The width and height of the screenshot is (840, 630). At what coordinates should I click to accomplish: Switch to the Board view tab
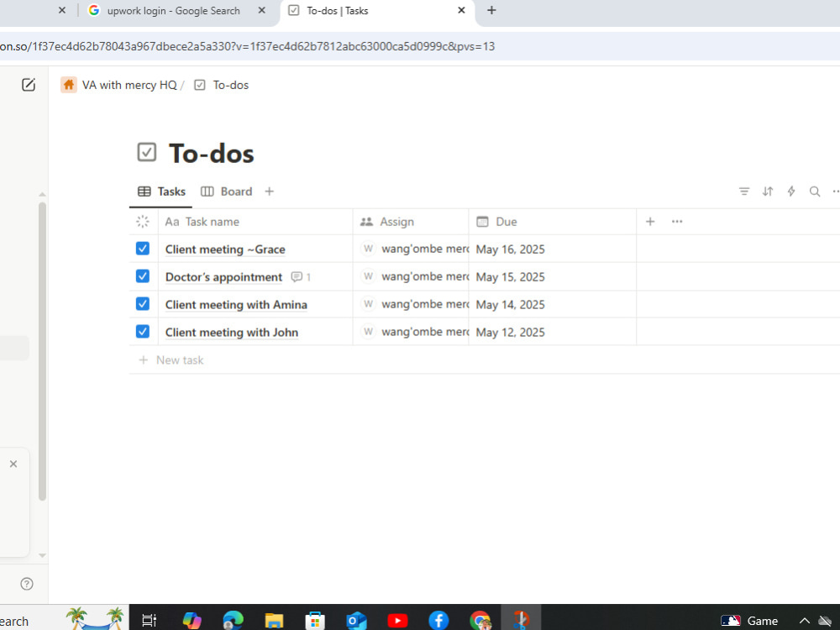tap(226, 192)
